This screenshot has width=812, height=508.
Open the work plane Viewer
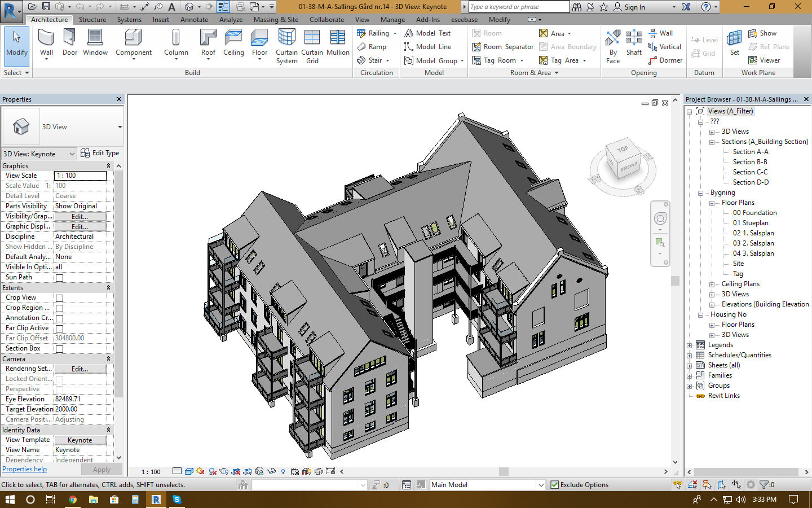click(764, 60)
